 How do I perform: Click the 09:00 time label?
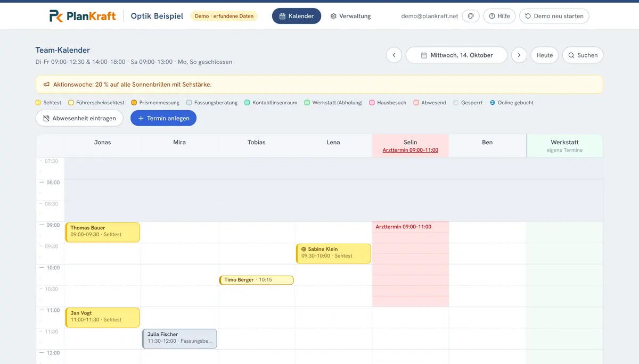click(52, 225)
